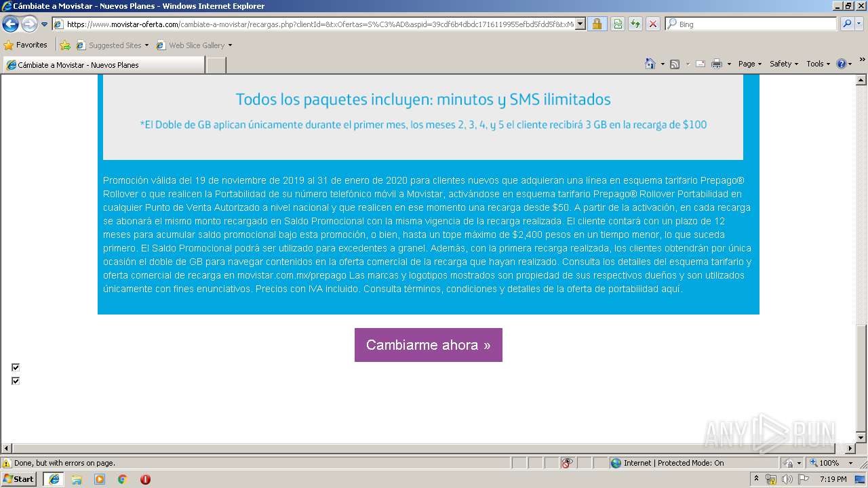
Task: Click the horizontal scrollbar left arrow
Action: pos(7,449)
